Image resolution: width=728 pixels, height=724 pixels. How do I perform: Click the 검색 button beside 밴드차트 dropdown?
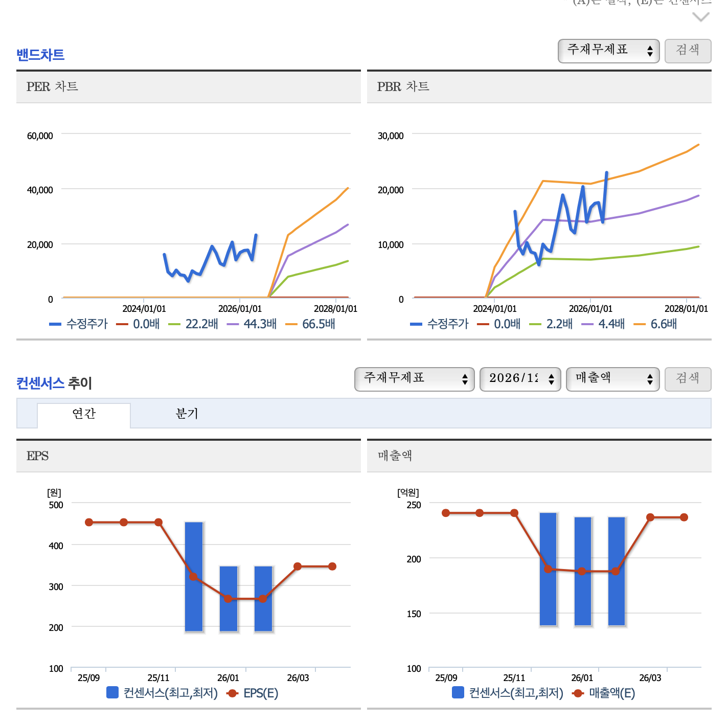688,51
